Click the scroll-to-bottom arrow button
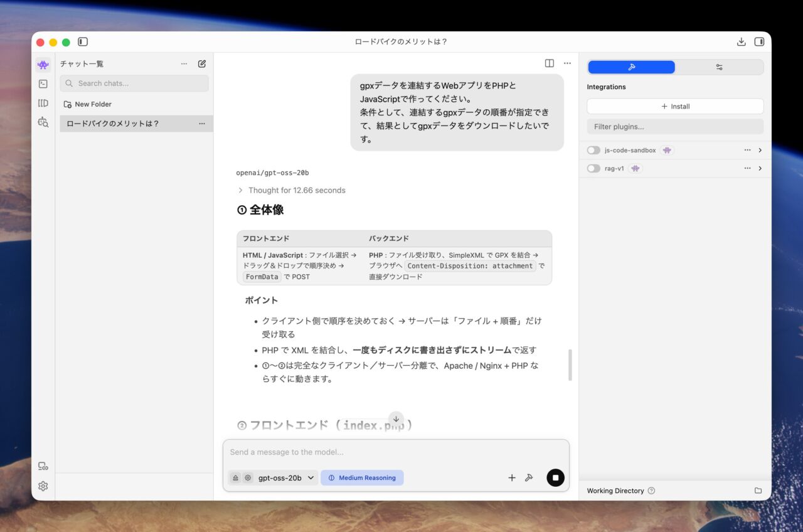The width and height of the screenshot is (803, 532). pos(396,419)
